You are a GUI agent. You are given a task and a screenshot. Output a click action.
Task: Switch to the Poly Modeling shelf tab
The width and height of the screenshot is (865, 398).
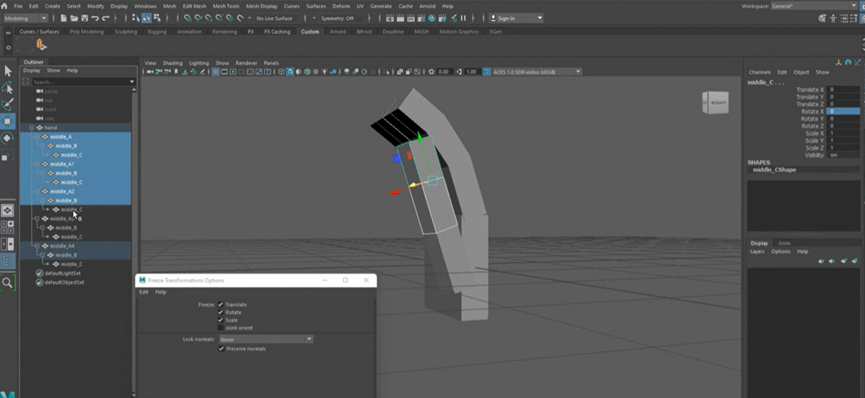coord(87,32)
